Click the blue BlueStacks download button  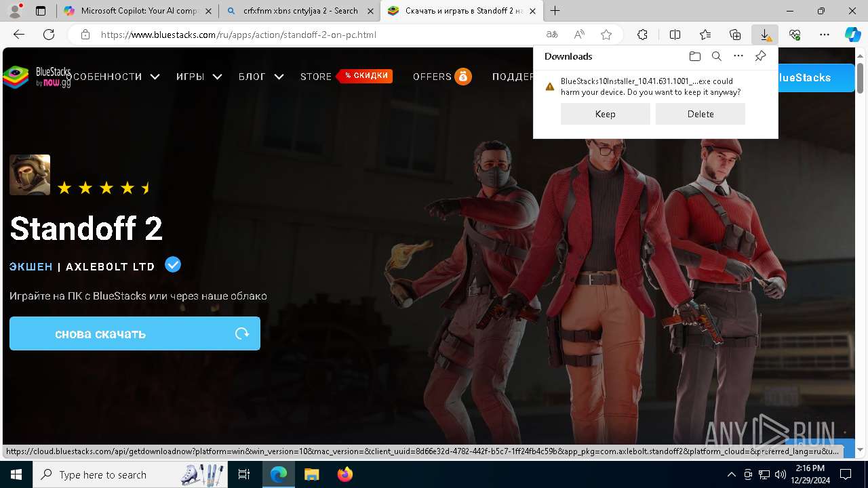click(x=816, y=77)
